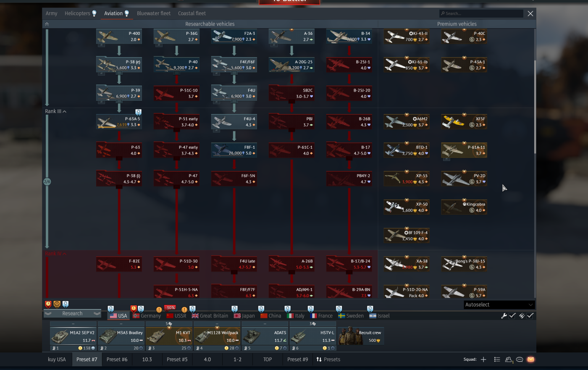Switch to the kuy USA preset
This screenshot has height=370, width=588.
coord(57,360)
